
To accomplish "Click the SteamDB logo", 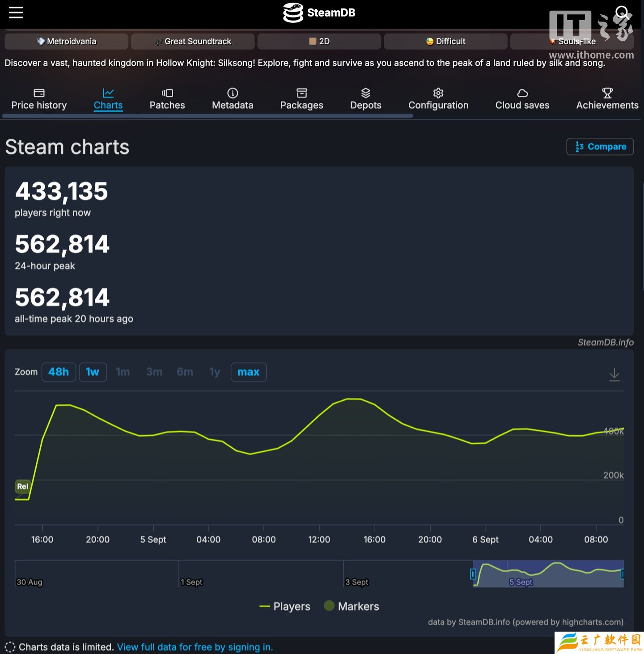I will (319, 13).
